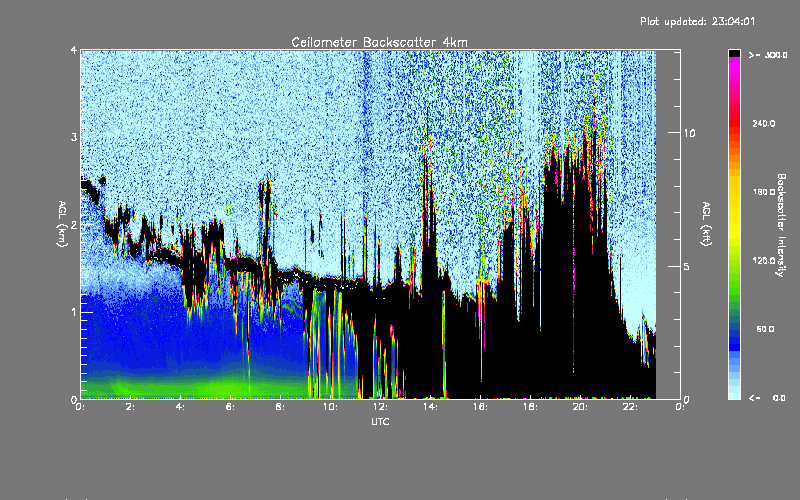The width and height of the screenshot is (800, 500).
Task: Click the "60.0" colorbar value
Action: click(765, 329)
